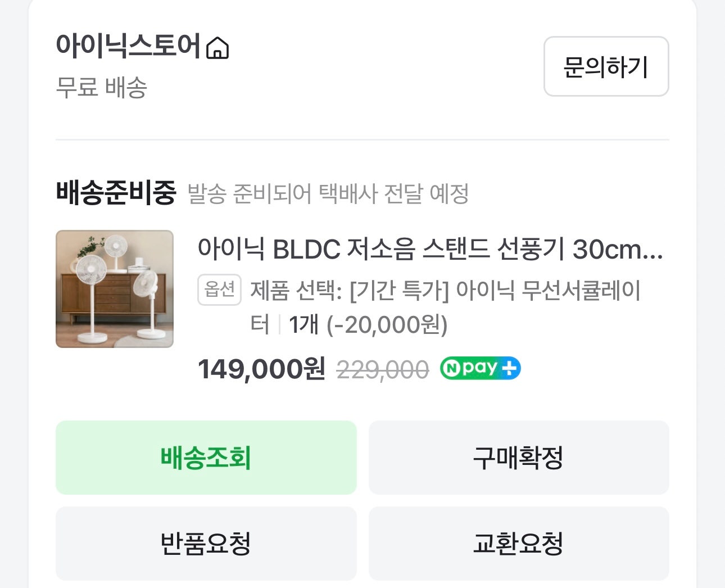Click the 반품요청 return request button
The height and width of the screenshot is (588, 725).
coord(206,543)
